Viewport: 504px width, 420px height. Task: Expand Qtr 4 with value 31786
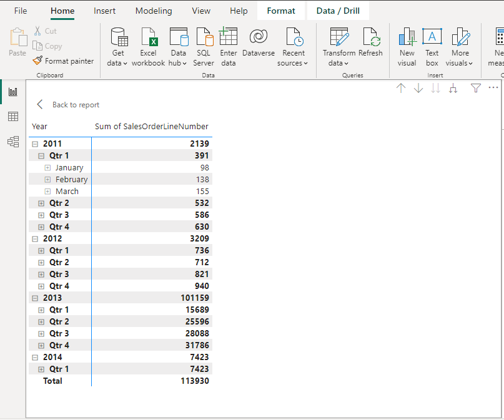click(41, 346)
